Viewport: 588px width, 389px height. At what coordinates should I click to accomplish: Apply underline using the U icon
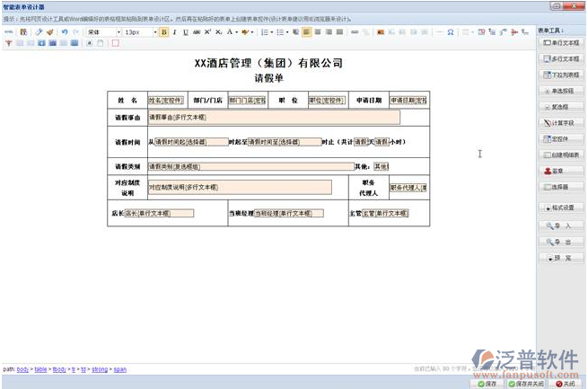pyautogui.click(x=185, y=32)
